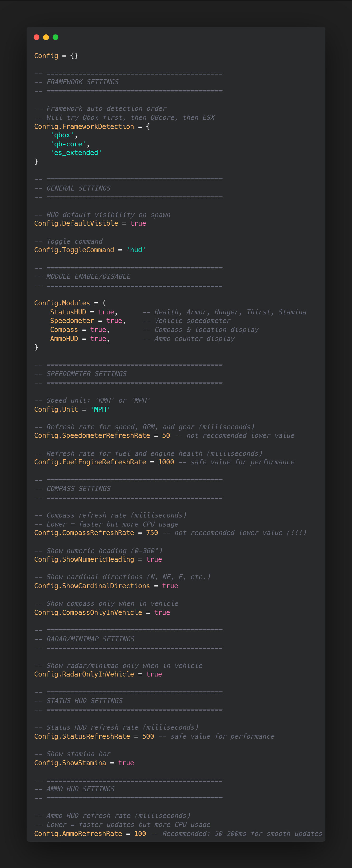Click the "Config.Modules" identifier
Screen dimensions: 352x868
(x=62, y=303)
